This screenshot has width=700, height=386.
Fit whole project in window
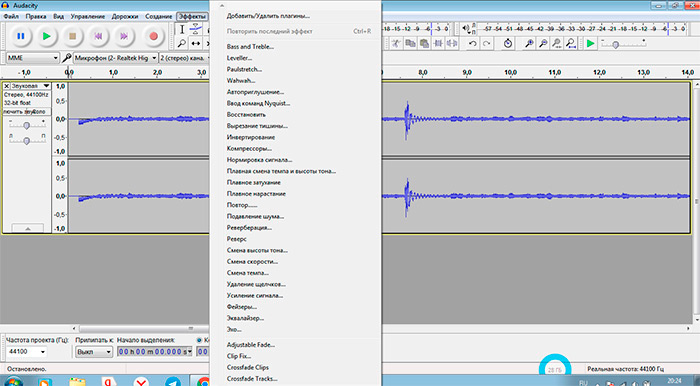pyautogui.click(x=571, y=43)
